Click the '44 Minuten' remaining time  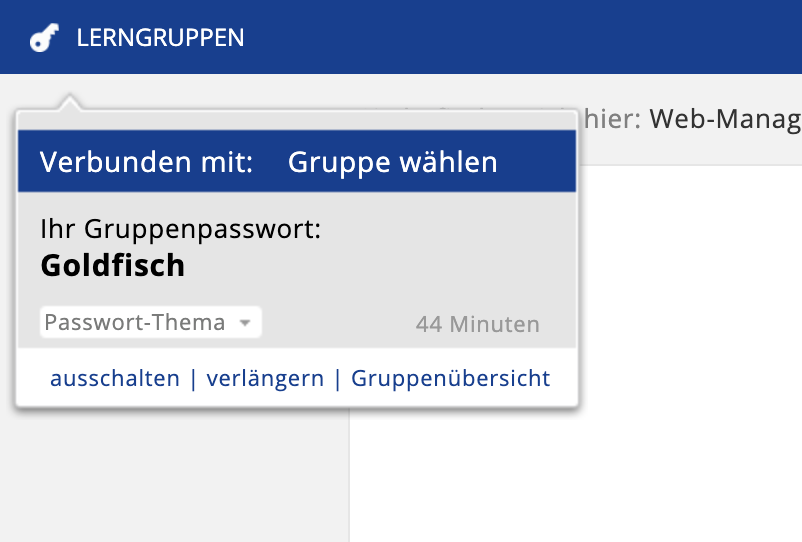click(477, 324)
